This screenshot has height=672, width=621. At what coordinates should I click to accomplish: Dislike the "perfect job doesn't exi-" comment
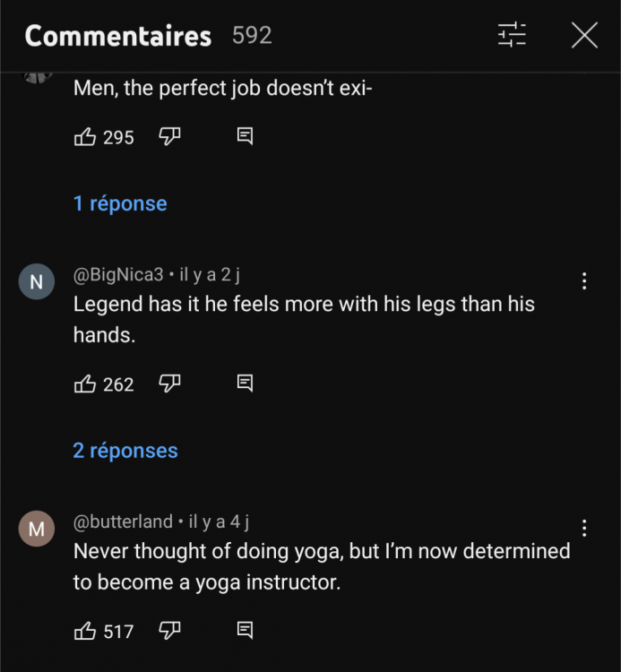coord(170,137)
